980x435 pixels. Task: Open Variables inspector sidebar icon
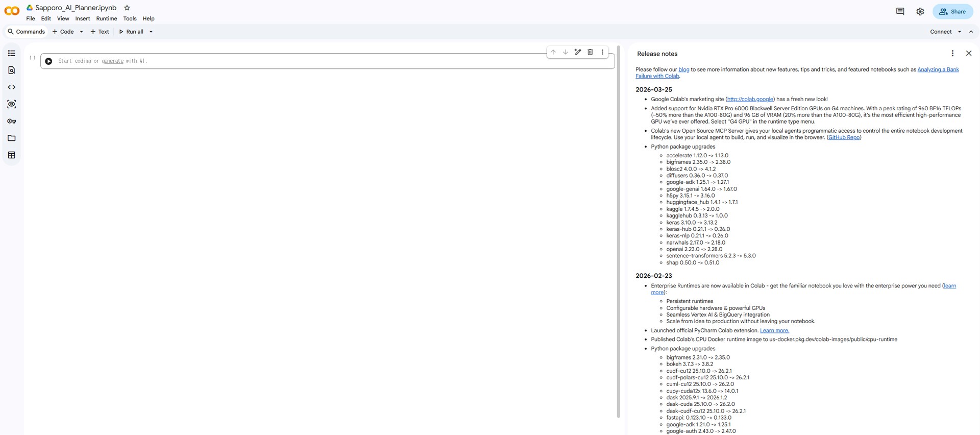click(12, 104)
